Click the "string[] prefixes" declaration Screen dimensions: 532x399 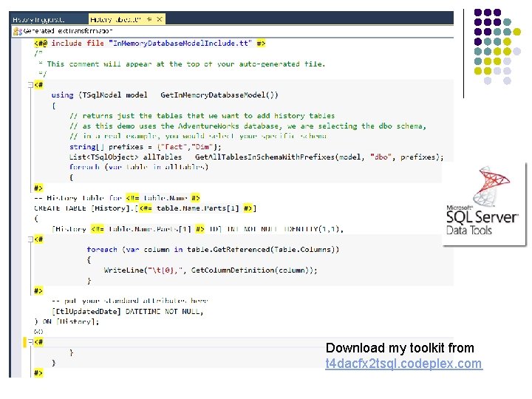tap(146, 147)
